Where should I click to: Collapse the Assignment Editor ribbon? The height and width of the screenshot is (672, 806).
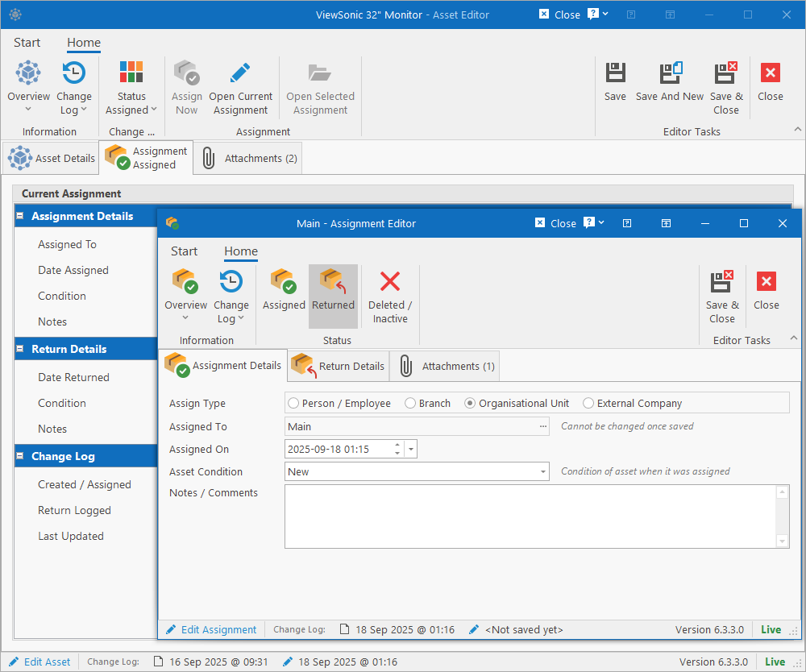[x=793, y=338]
